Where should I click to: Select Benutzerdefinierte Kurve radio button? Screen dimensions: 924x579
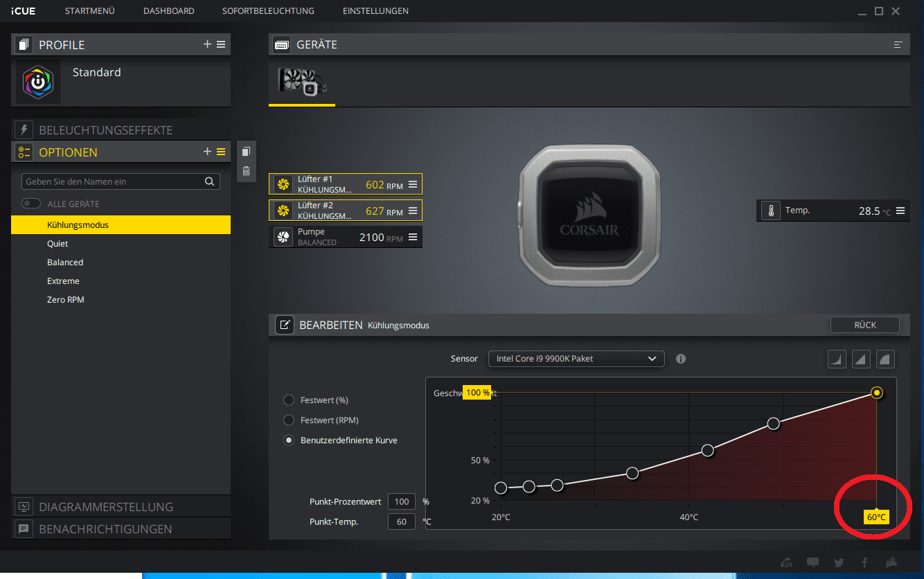pyautogui.click(x=289, y=440)
